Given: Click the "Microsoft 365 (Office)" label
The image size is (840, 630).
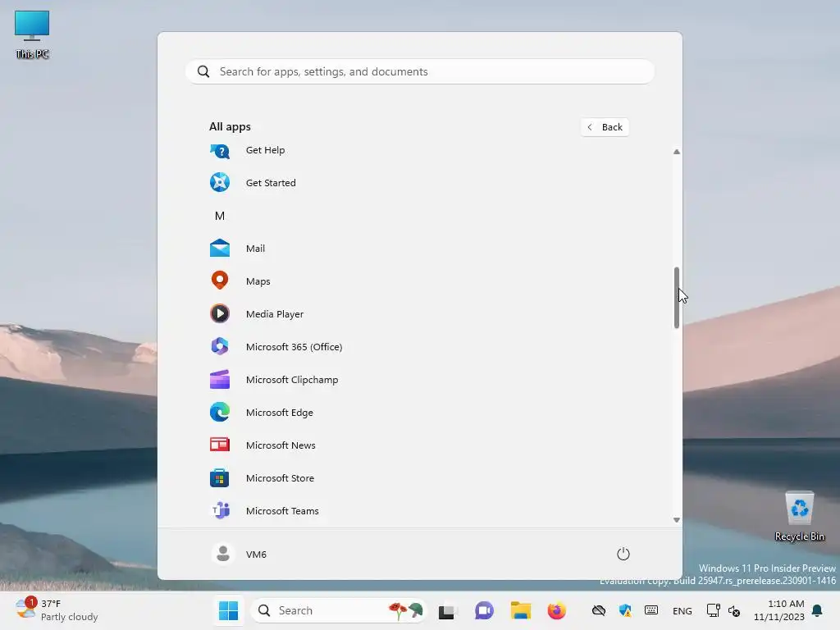Looking at the screenshot, I should coord(294,347).
